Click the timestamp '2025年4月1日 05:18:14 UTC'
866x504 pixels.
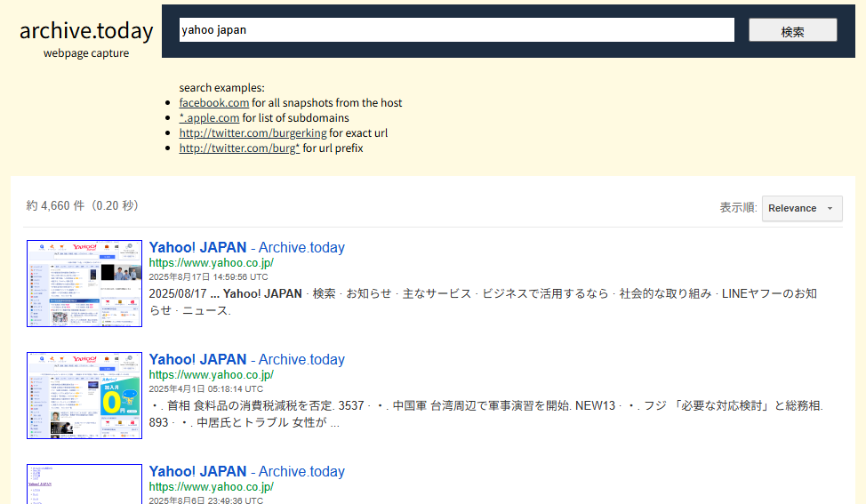click(x=206, y=389)
